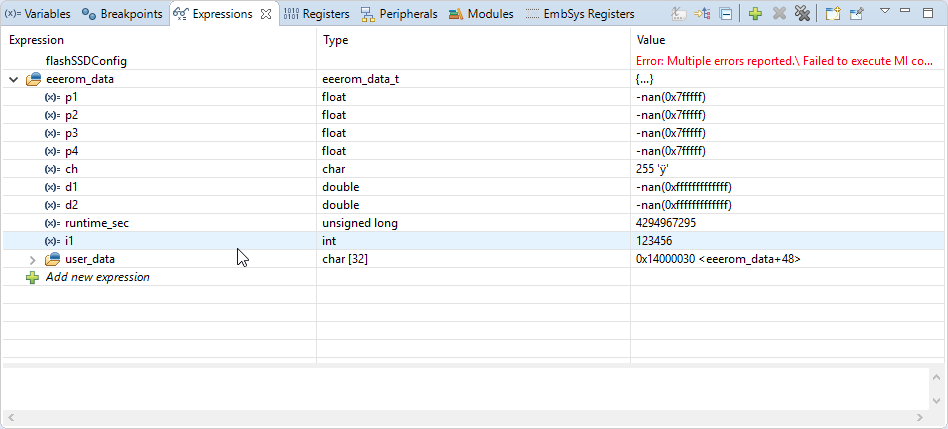This screenshot has width=948, height=429.
Task: Switch to the Variables tab
Action: click(x=38, y=14)
